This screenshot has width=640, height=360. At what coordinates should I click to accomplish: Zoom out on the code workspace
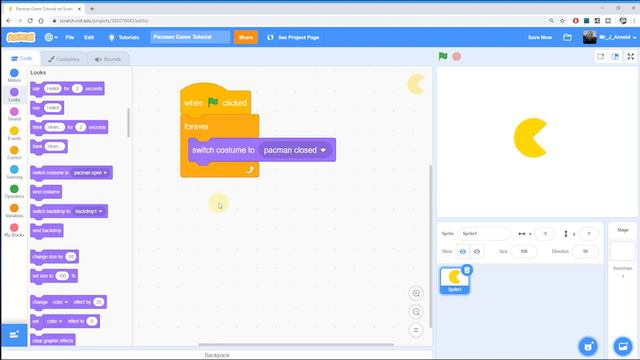coord(416,312)
